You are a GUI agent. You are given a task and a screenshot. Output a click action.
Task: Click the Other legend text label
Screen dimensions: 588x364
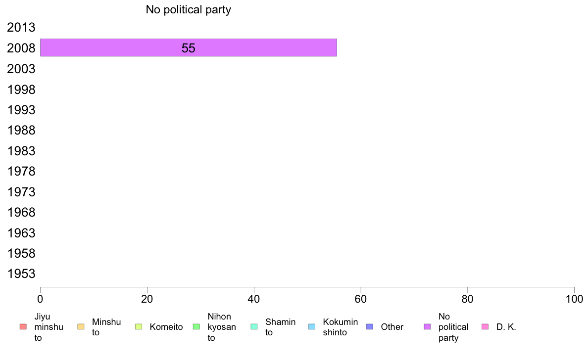point(392,327)
